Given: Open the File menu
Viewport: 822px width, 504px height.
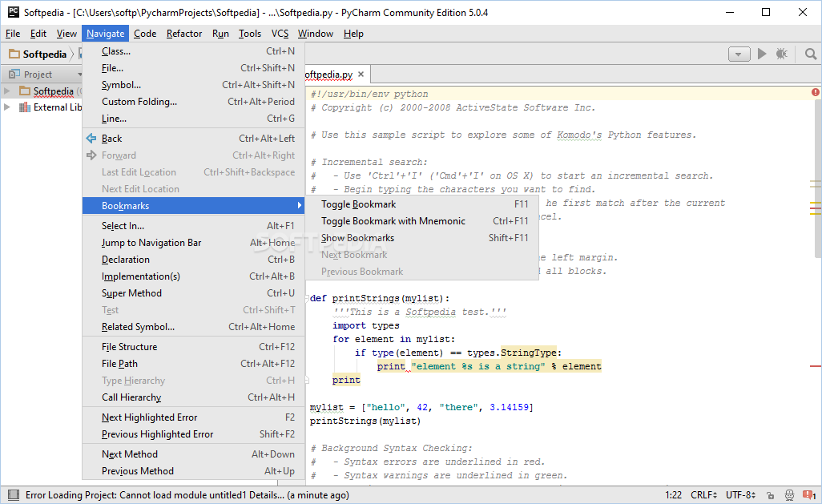Looking at the screenshot, I should pos(13,34).
